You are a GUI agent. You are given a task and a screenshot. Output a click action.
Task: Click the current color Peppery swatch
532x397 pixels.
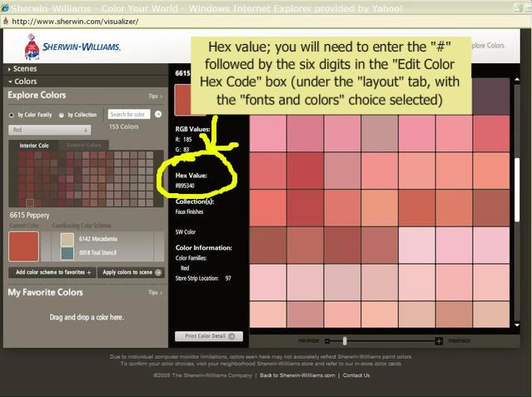tap(24, 246)
